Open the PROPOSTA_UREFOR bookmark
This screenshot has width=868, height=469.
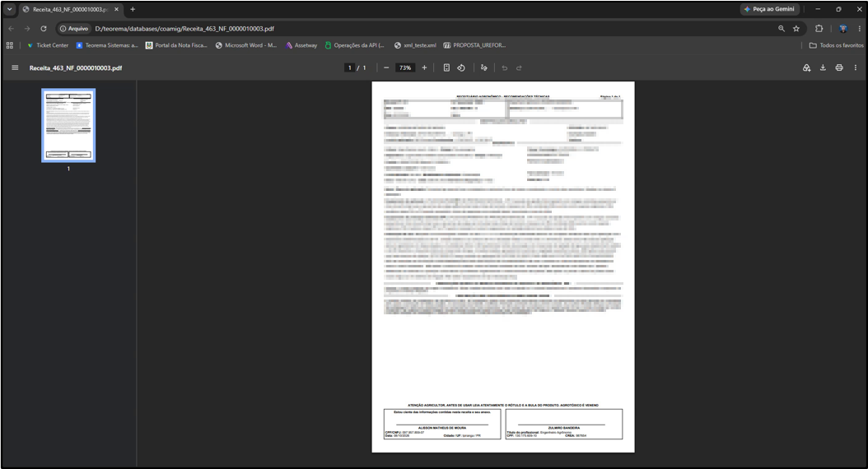pyautogui.click(x=474, y=45)
